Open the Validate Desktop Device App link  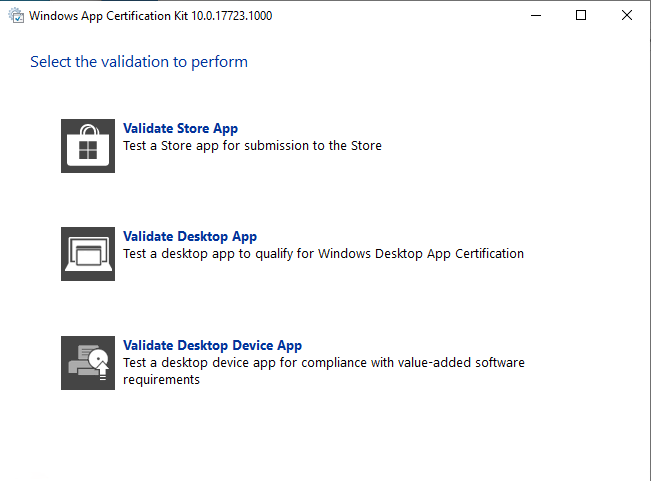(x=212, y=345)
